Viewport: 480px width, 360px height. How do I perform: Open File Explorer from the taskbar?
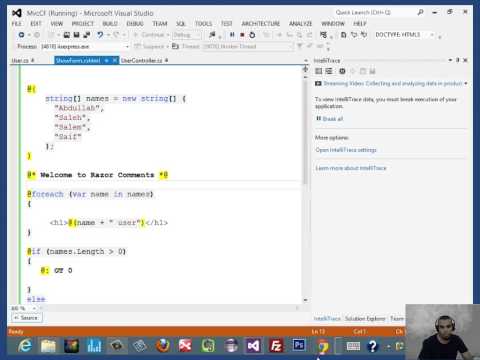tap(48, 346)
